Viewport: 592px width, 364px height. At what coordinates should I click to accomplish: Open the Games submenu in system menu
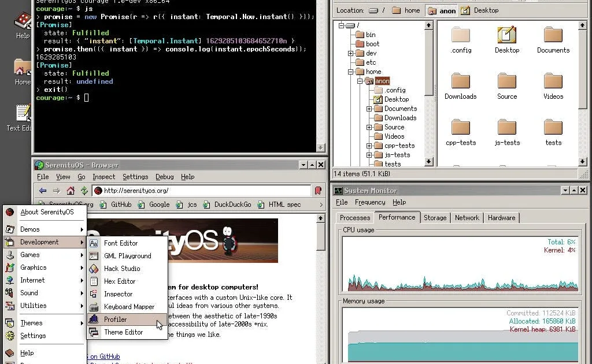(45, 255)
